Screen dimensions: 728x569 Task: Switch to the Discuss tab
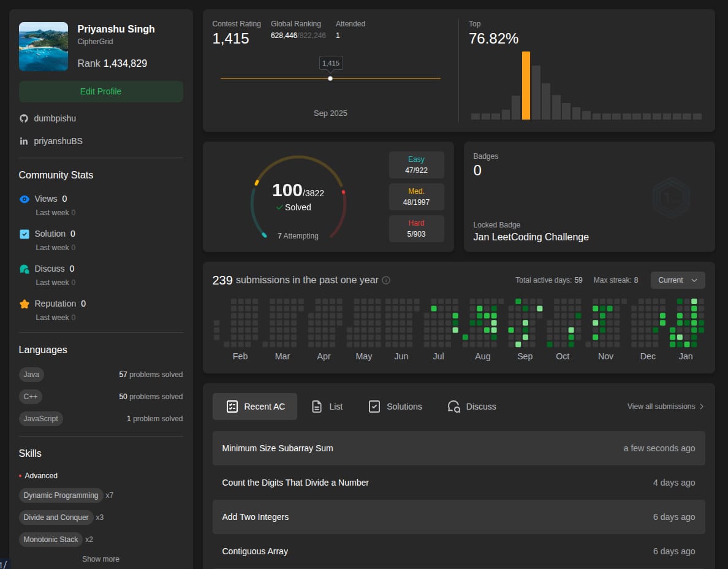click(472, 407)
